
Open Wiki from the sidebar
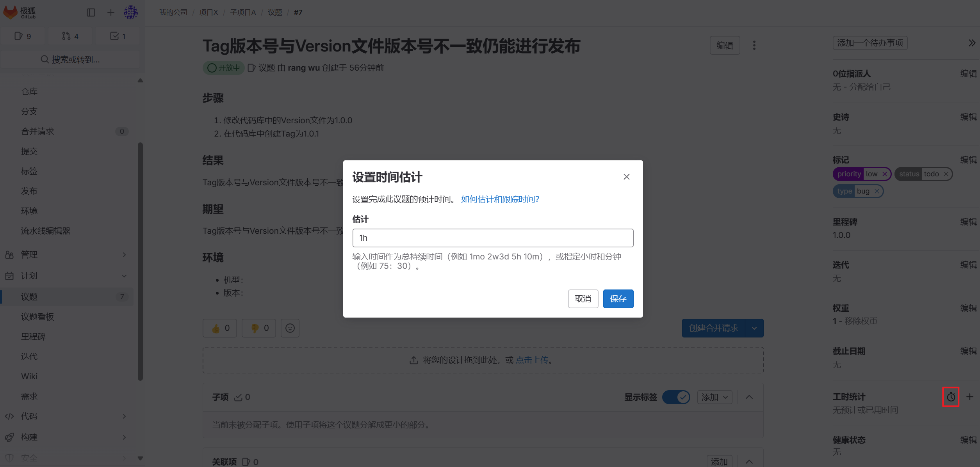(x=29, y=376)
